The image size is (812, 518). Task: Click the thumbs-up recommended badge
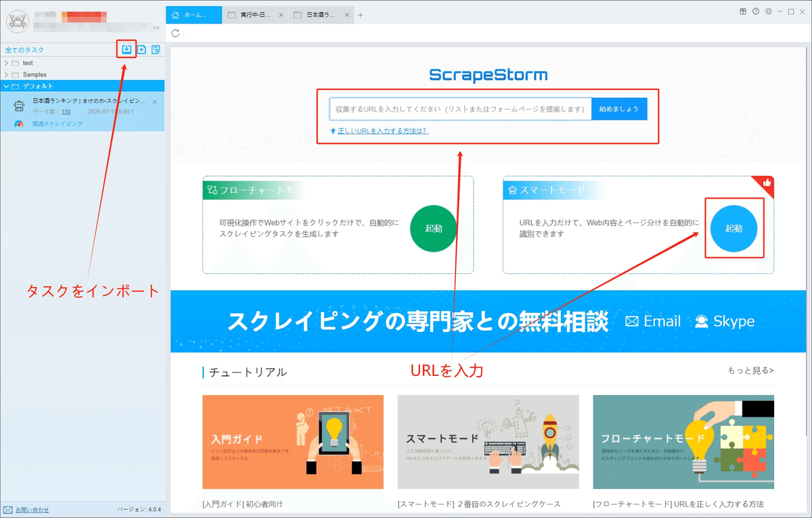767,183
